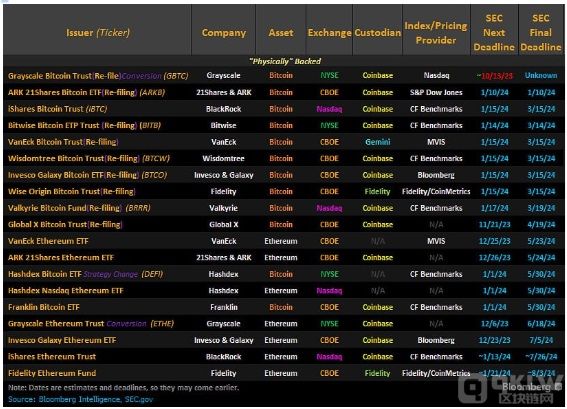Click the 'Unknown' final deadline cell
567x409 pixels.
click(x=541, y=76)
